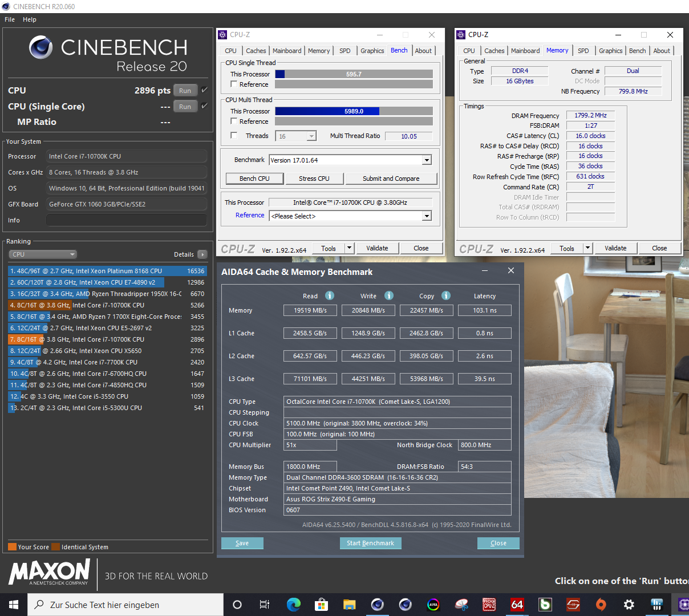
Task: Open Tools dropdown arrow in CPU-Z Bench window
Action: [x=349, y=248]
